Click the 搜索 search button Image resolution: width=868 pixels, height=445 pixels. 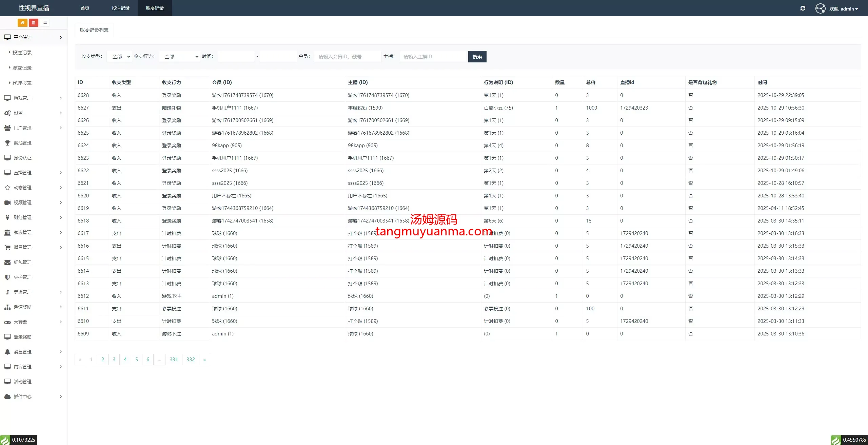coord(477,57)
